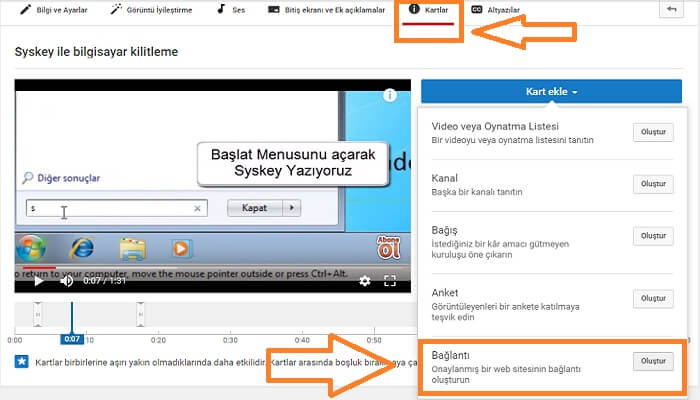Open the Kart ekle dropdown
The height and width of the screenshot is (400, 700).
(x=551, y=92)
